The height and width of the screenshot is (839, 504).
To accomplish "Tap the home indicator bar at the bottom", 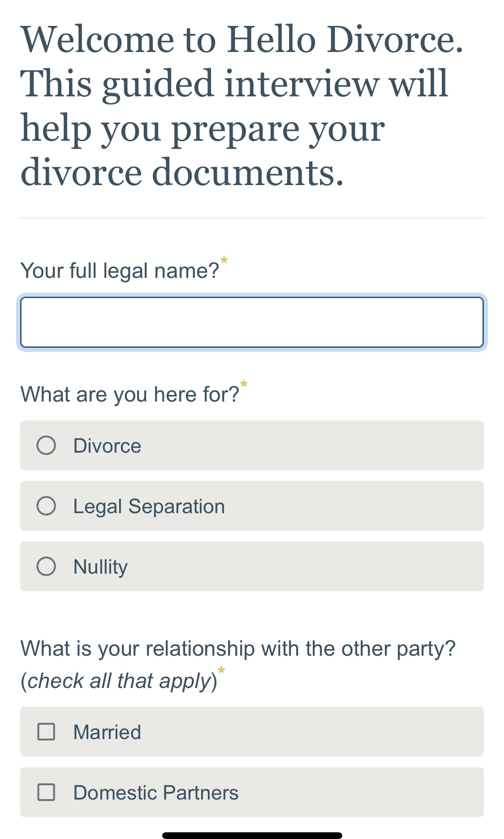I will [252, 835].
